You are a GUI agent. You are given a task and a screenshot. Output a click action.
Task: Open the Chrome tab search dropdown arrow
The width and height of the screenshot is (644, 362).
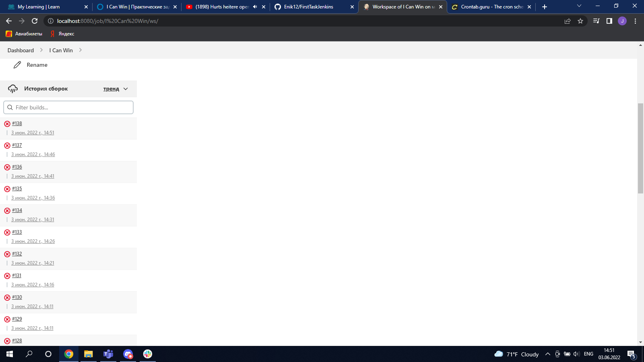click(579, 6)
